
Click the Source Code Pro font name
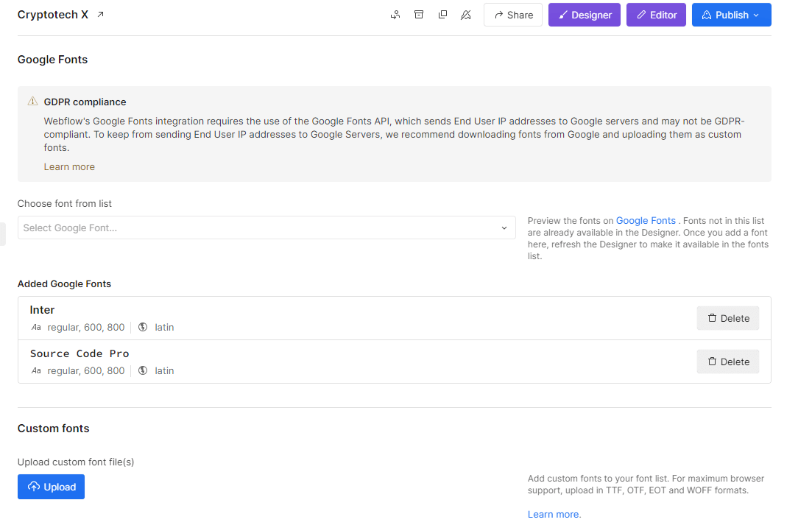click(x=80, y=353)
